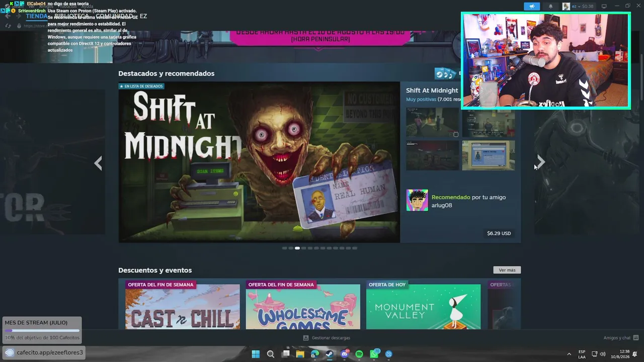This screenshot has width=644, height=362.
Task: Show the next featured game
Action: coord(540,162)
